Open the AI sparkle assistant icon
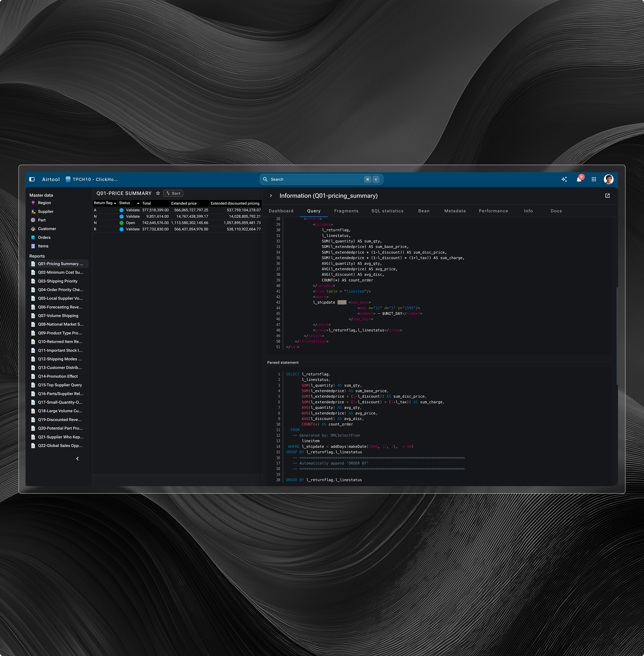The width and height of the screenshot is (644, 656). (x=564, y=179)
